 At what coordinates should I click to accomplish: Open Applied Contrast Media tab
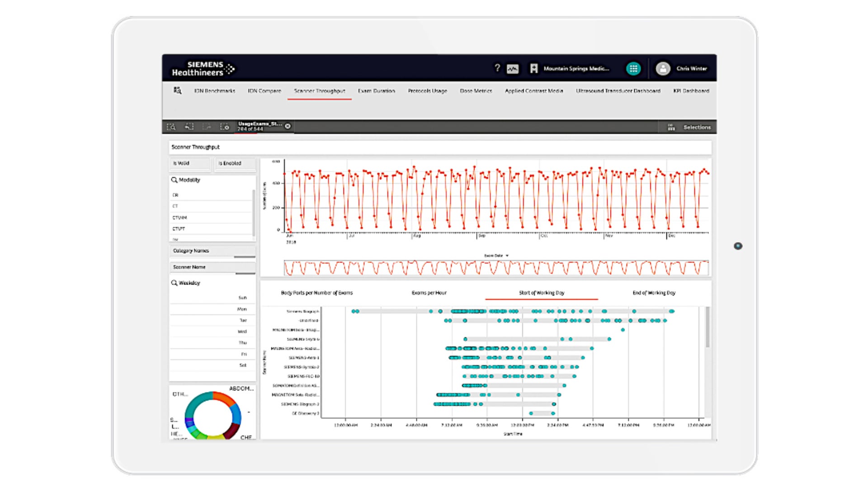(534, 91)
